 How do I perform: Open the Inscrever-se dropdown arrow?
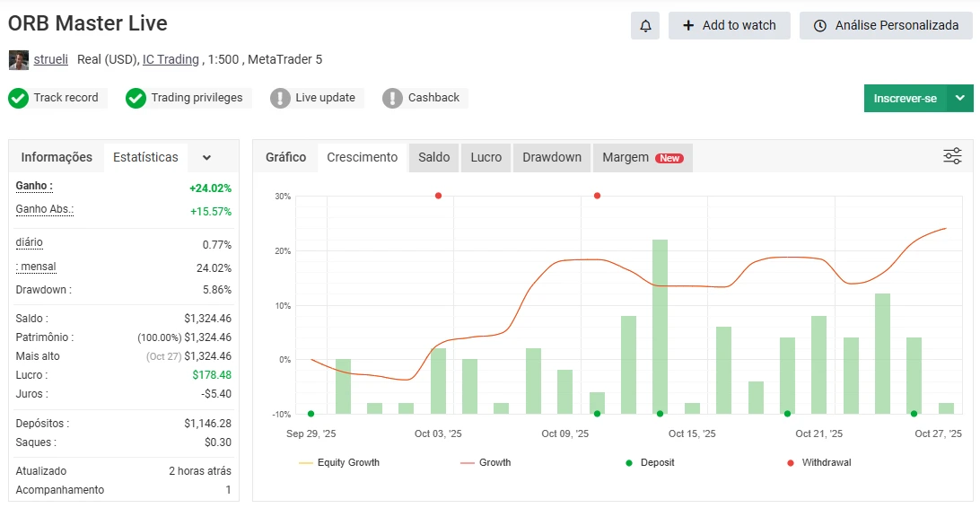point(960,99)
